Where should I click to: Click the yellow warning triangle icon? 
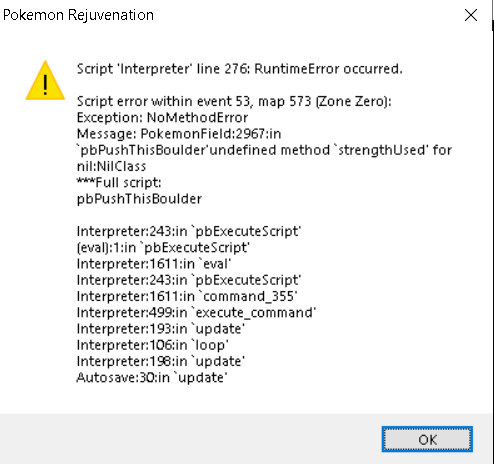point(45,80)
